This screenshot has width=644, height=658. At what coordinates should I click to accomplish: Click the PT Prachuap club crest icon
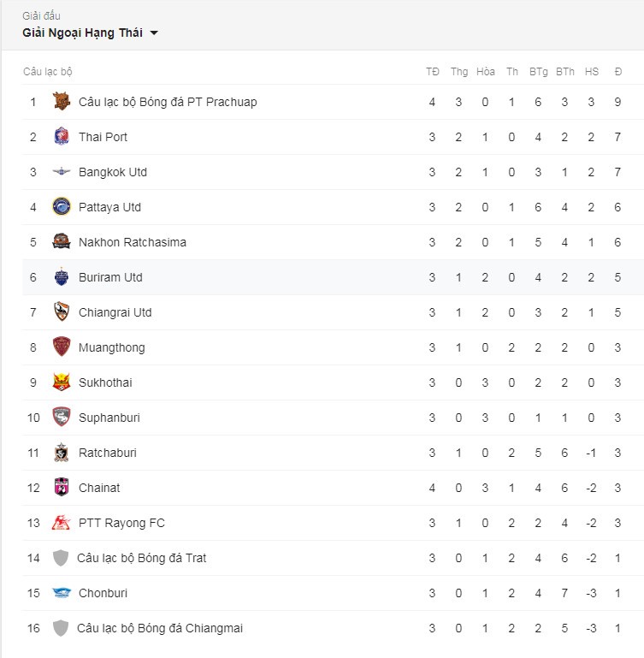62,102
